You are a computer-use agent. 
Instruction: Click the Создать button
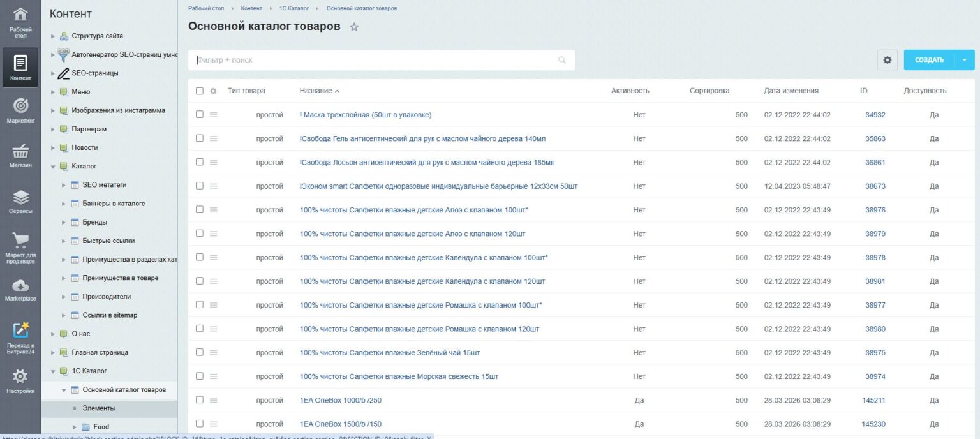coord(929,60)
